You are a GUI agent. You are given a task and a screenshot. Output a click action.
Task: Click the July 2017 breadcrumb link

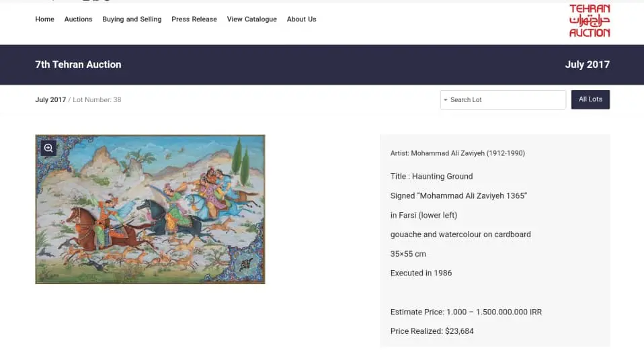(50, 99)
